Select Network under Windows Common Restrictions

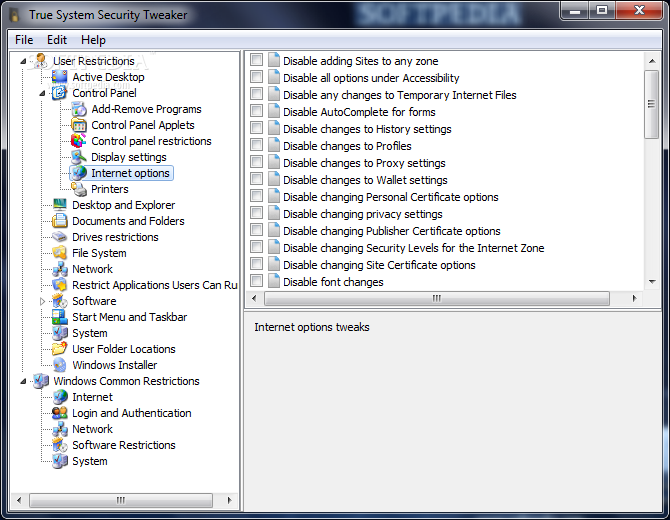click(92, 429)
